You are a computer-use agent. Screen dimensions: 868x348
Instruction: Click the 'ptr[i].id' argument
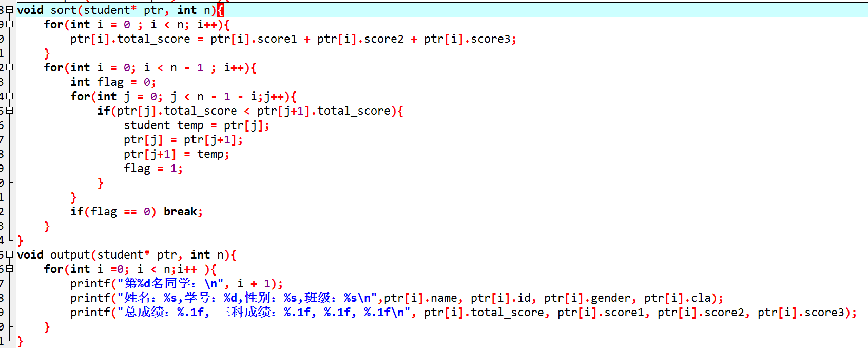click(x=500, y=298)
